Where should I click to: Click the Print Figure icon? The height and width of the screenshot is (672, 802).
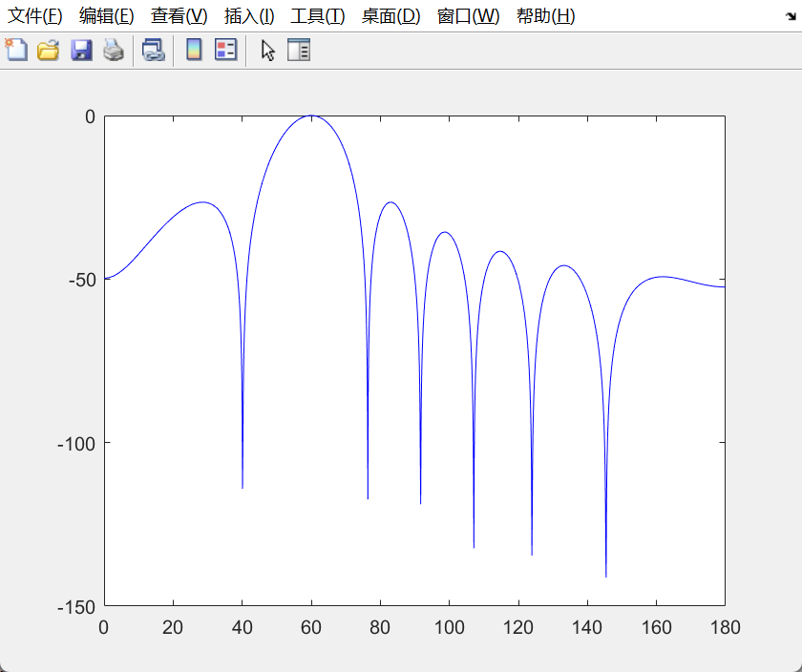coord(114,51)
